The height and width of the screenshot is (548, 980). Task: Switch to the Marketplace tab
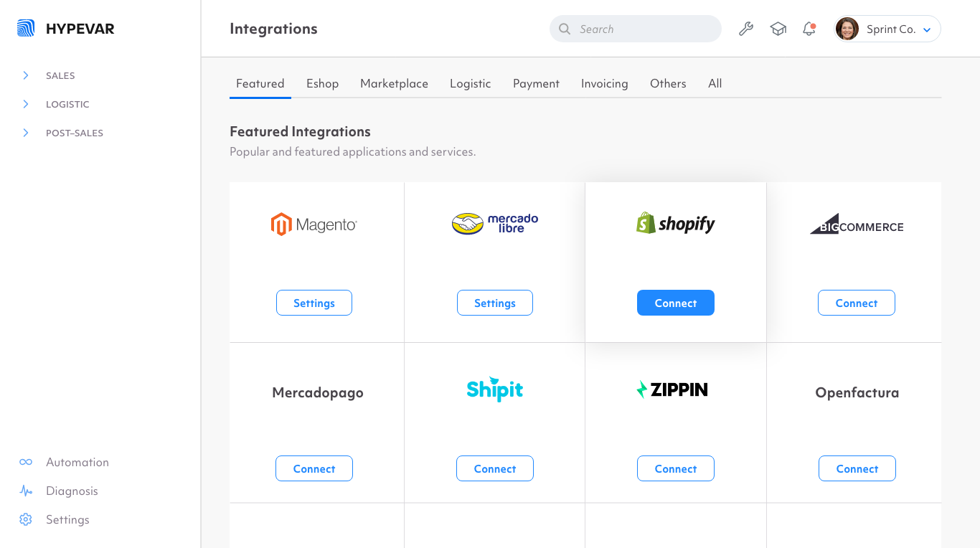tap(394, 84)
